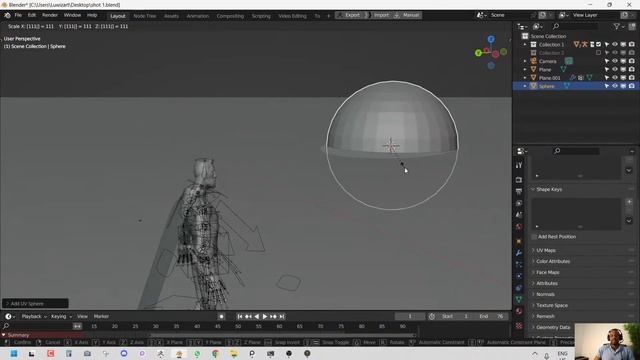Hide Plane.001 in viewport via eye icon
The width and height of the screenshot is (640, 360).
pyautogui.click(x=615, y=78)
